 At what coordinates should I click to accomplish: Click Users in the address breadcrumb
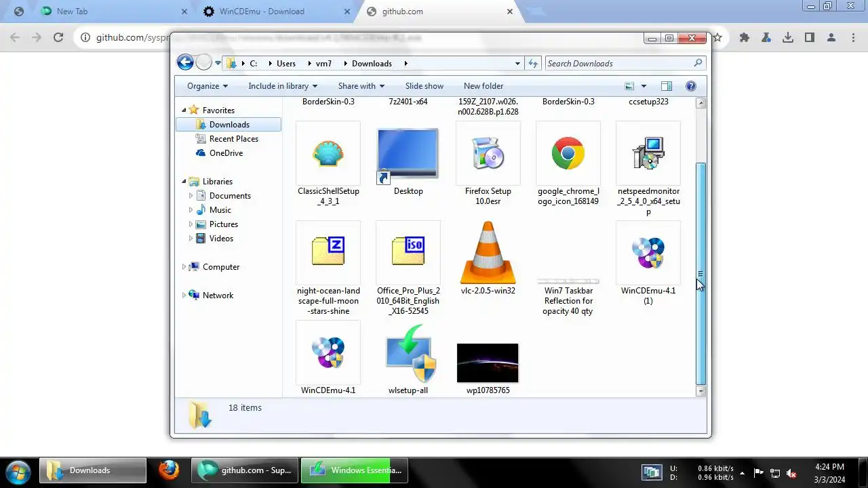click(286, 63)
